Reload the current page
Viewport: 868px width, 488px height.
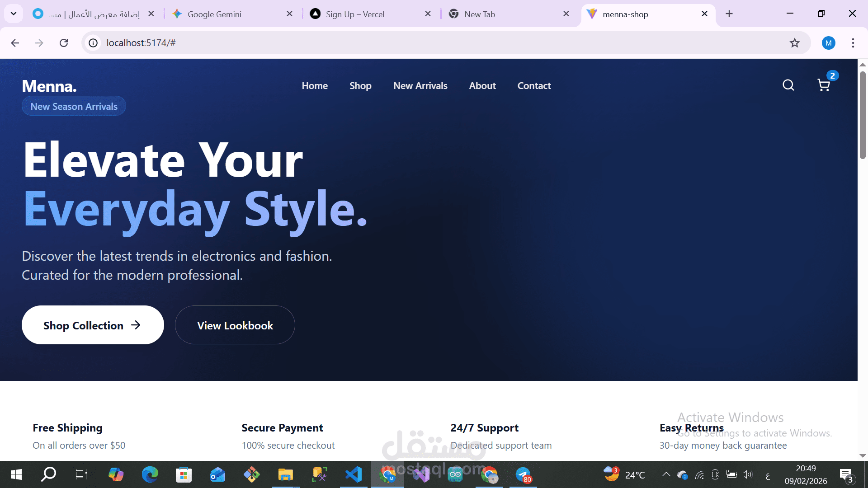(x=64, y=43)
